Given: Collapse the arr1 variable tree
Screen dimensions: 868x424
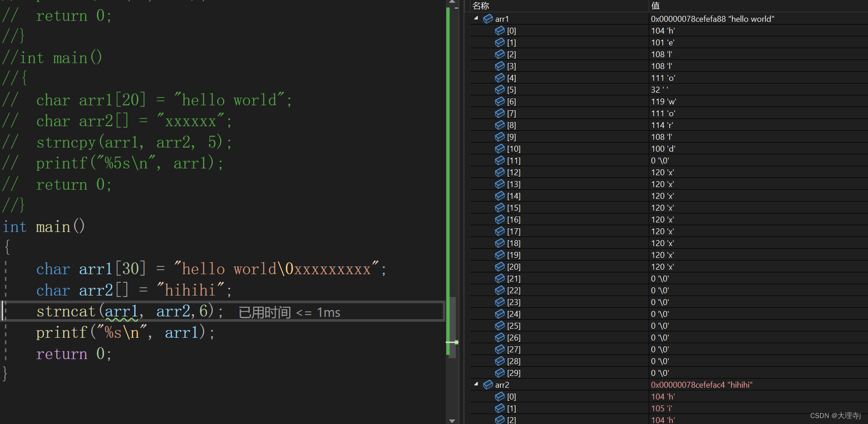Looking at the screenshot, I should click(x=476, y=18).
